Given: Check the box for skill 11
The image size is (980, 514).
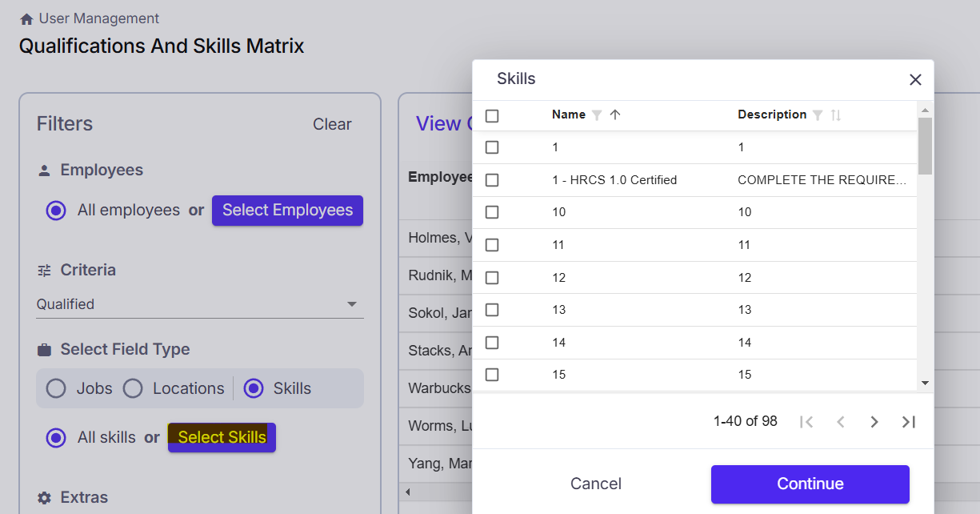Looking at the screenshot, I should pyautogui.click(x=492, y=245).
